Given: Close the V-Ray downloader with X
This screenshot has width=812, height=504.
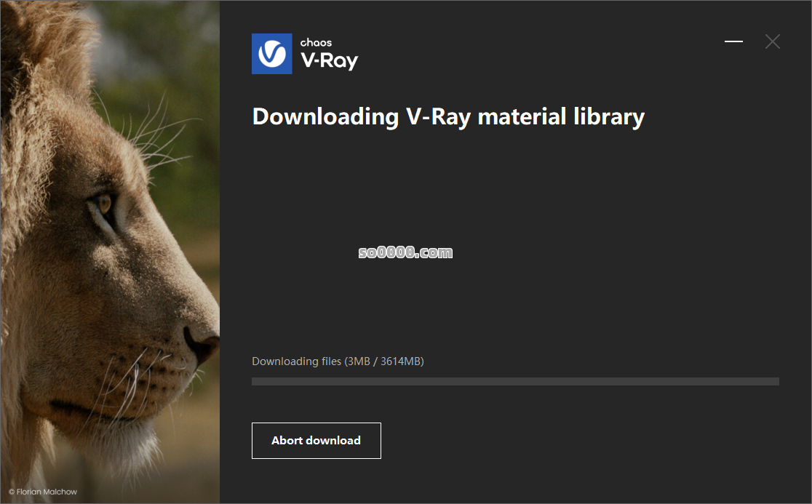Looking at the screenshot, I should (x=772, y=41).
